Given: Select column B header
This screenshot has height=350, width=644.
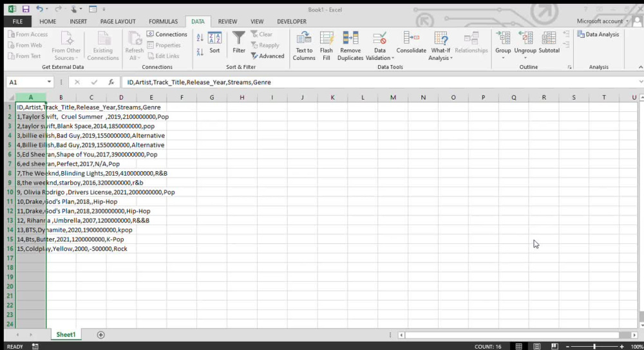Looking at the screenshot, I should (x=61, y=97).
